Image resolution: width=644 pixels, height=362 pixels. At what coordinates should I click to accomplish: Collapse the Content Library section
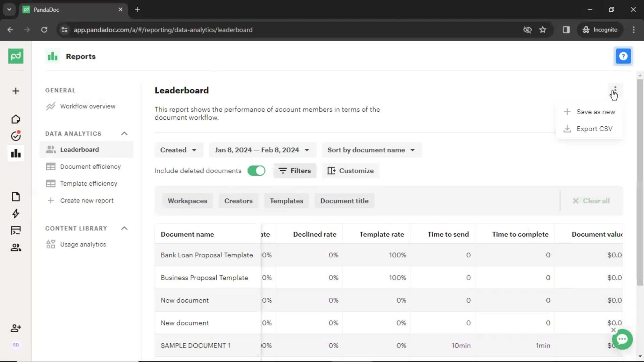124,228
